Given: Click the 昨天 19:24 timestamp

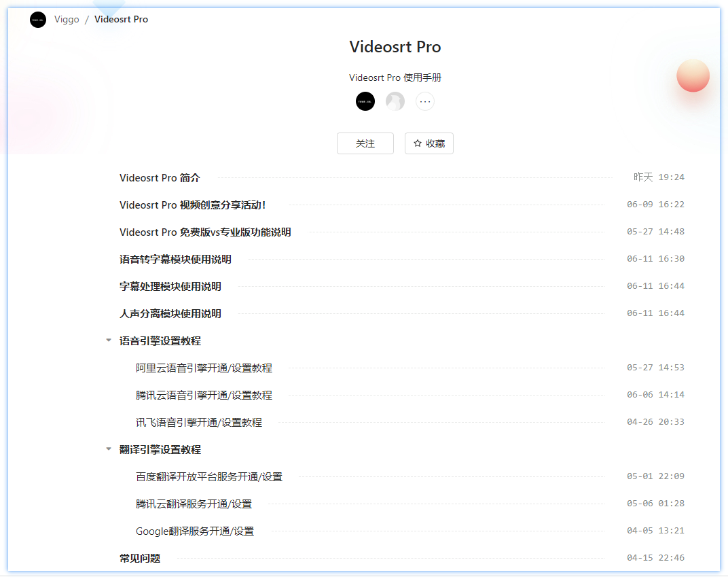Looking at the screenshot, I should coord(659,177).
